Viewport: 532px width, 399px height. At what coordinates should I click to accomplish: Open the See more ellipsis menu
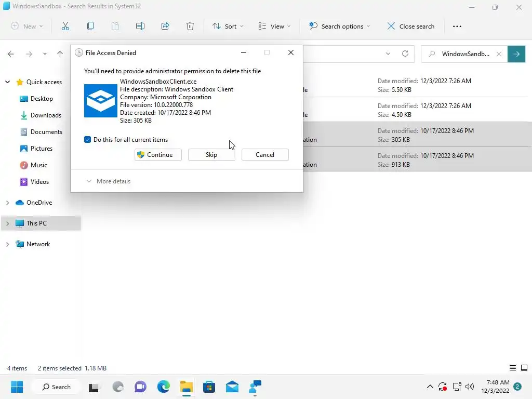click(457, 26)
